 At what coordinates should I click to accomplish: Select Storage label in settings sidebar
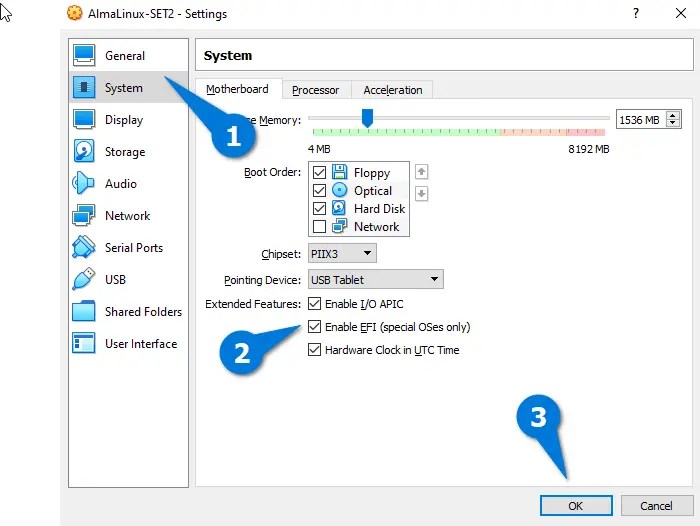coord(125,152)
